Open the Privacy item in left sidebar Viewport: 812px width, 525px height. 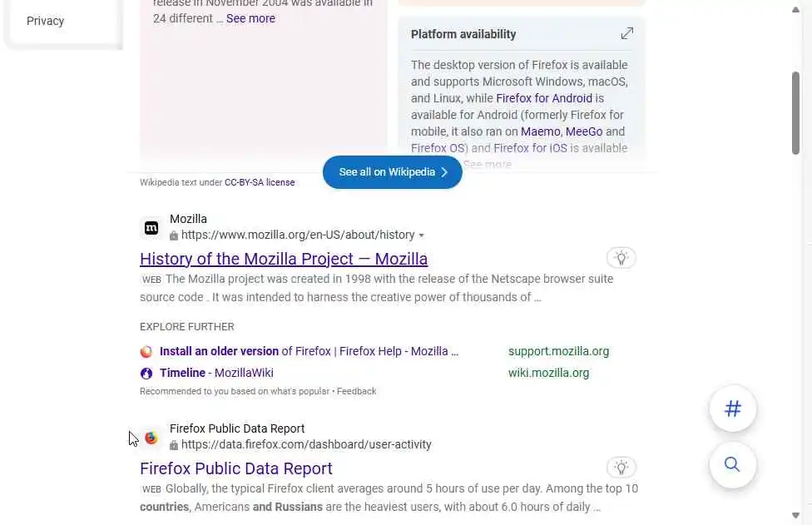pos(45,21)
